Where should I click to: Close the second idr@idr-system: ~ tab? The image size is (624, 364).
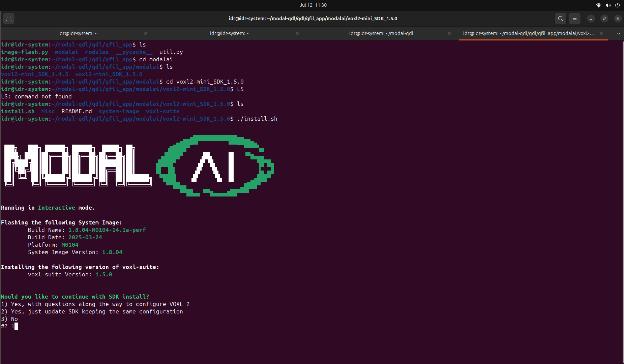point(297,33)
